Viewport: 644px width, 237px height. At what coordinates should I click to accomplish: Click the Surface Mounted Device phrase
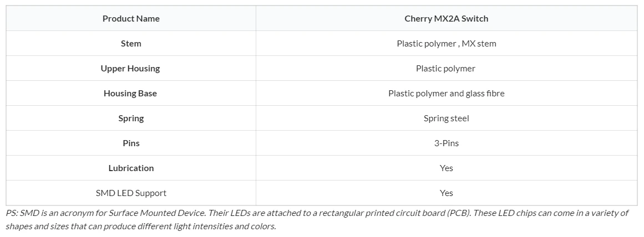[157, 213]
